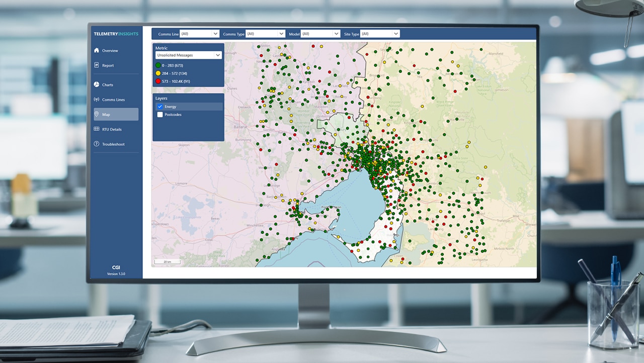Click the Comms Lines antenna icon

(97, 99)
